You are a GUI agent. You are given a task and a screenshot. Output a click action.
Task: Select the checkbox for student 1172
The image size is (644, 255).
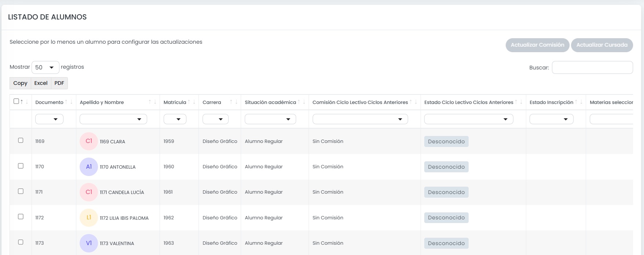pos(21,217)
